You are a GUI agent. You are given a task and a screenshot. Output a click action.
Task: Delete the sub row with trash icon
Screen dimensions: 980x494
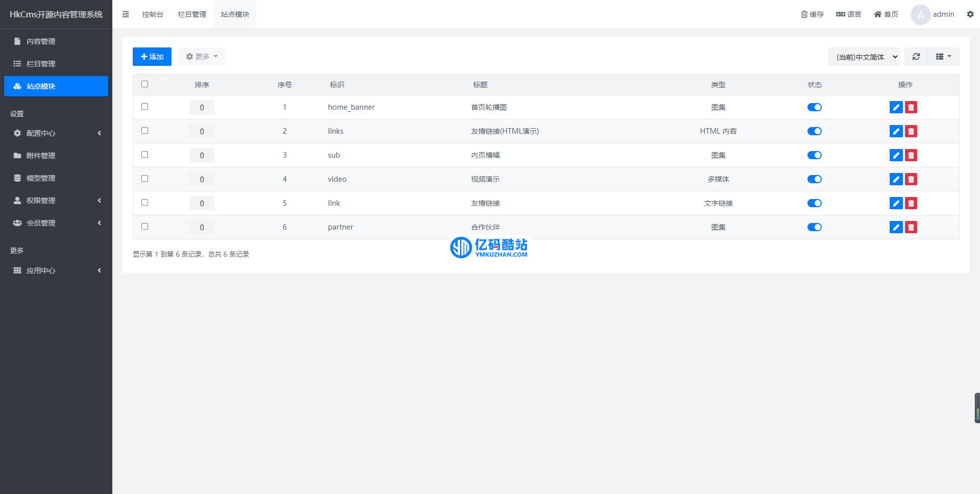coord(911,155)
